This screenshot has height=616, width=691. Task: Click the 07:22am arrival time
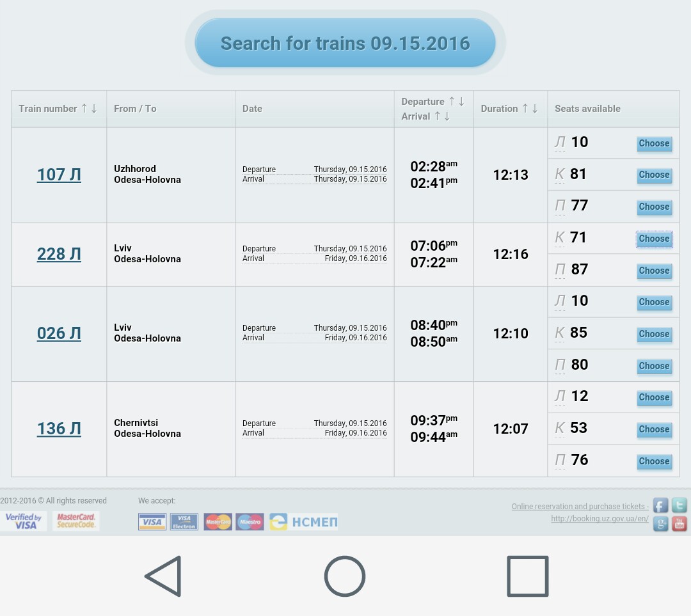point(434,262)
